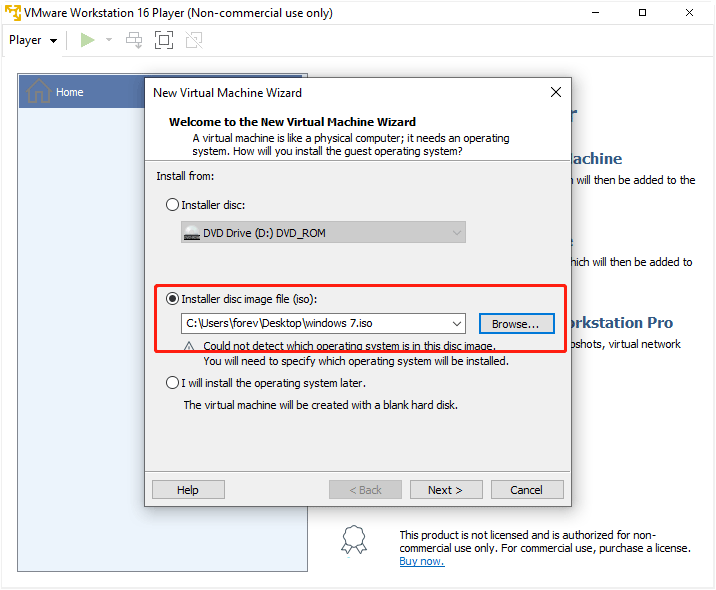Minimize the VMware Player window

[x=595, y=12]
